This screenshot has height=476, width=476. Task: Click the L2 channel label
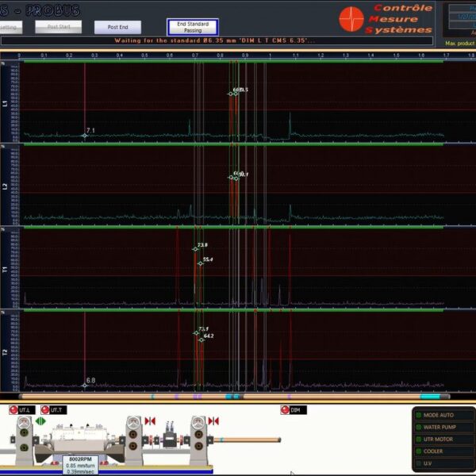[x=5, y=186]
